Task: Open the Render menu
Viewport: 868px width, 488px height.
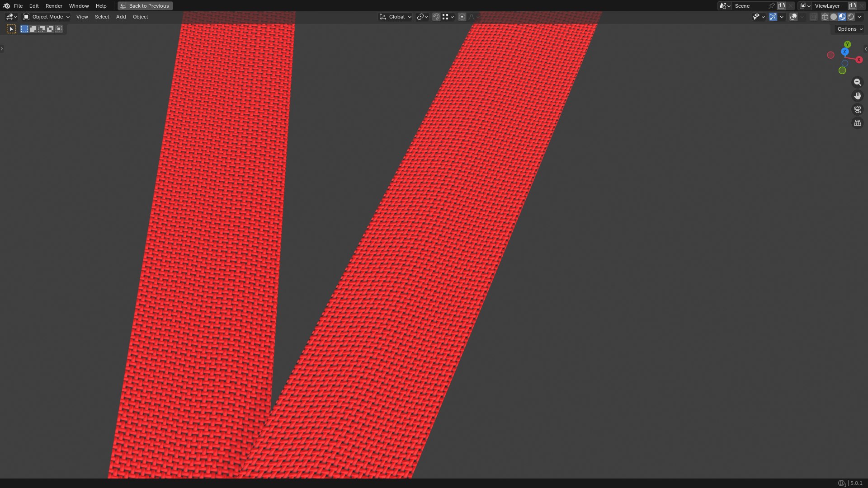Action: click(54, 6)
